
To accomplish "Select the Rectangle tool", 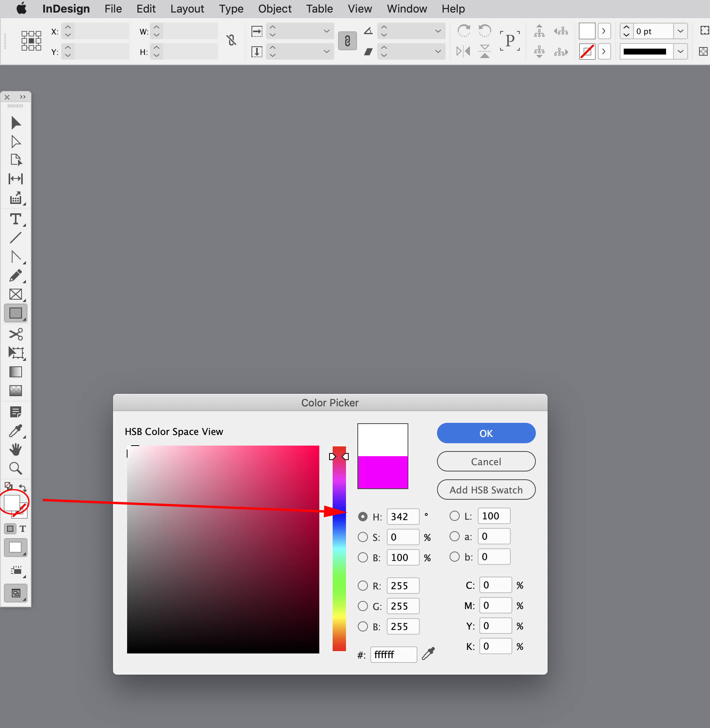I will (16, 313).
